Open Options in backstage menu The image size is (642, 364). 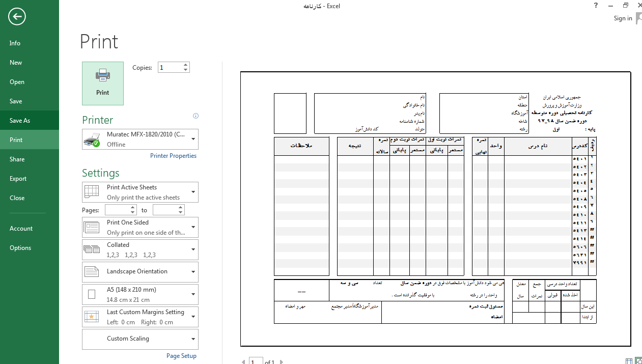click(x=30, y=248)
